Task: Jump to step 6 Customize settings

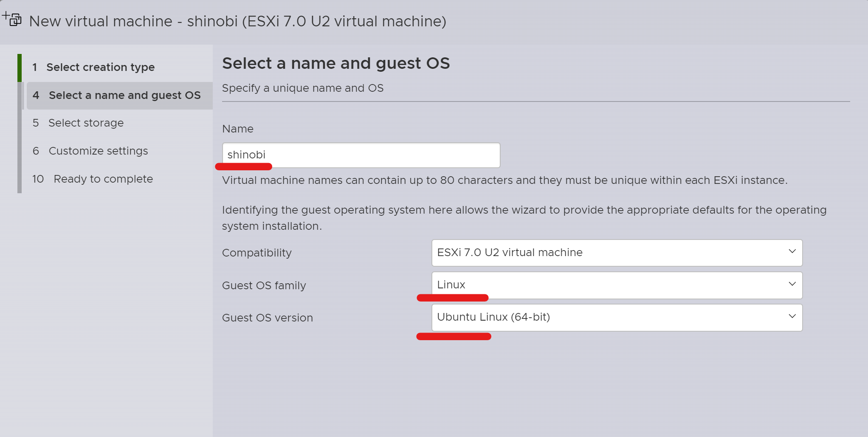Action: click(90, 151)
